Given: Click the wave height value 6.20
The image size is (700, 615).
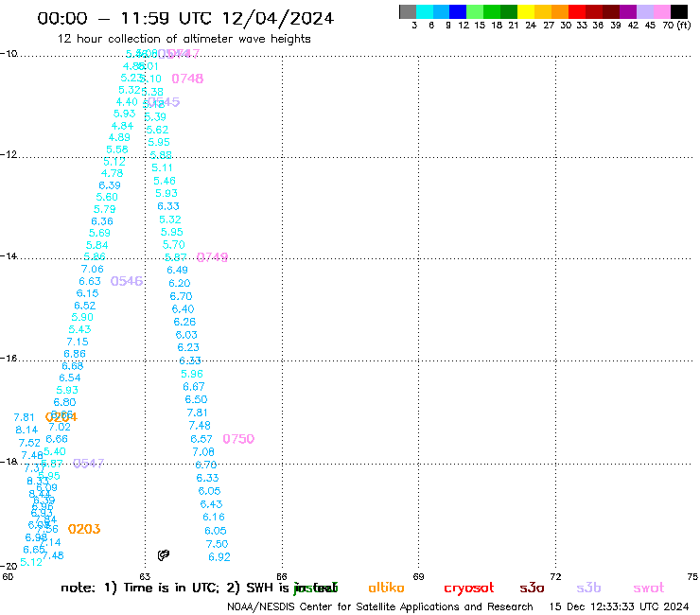Looking at the screenshot, I should pos(180,284).
